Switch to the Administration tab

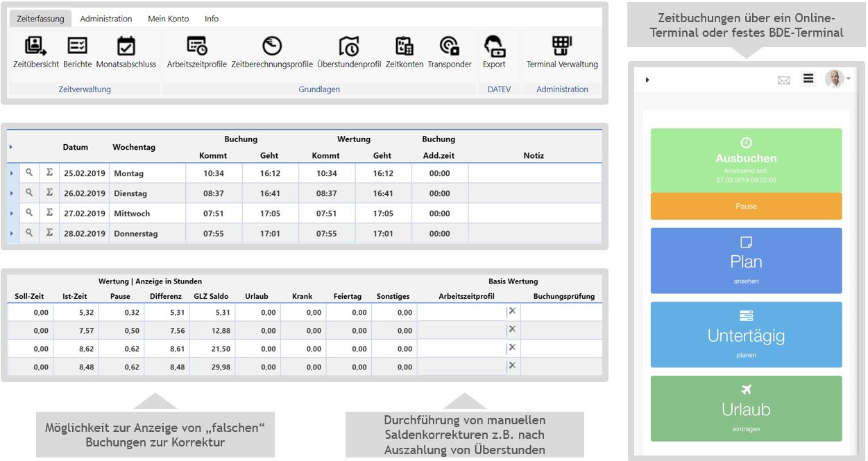point(105,19)
